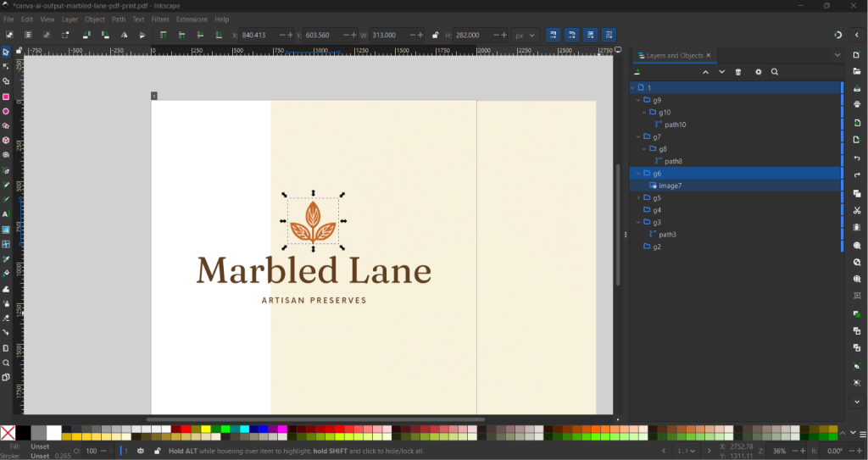Open the Extensions menu
The width and height of the screenshot is (868, 460).
click(x=192, y=19)
